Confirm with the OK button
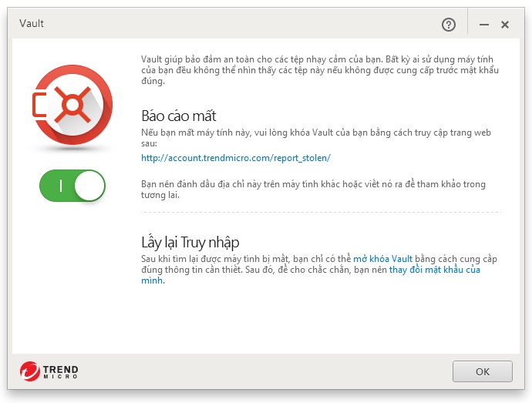The image size is (532, 403). click(483, 371)
